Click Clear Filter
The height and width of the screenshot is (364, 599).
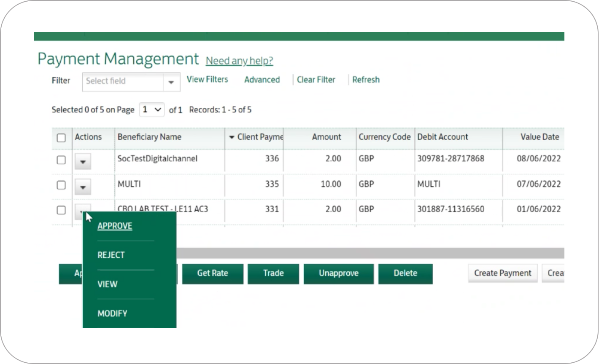tap(316, 80)
